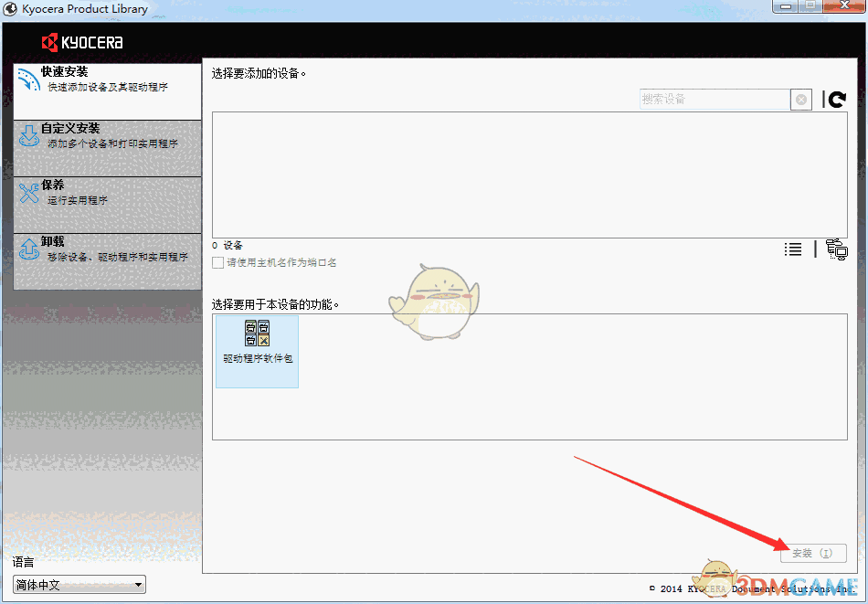The height and width of the screenshot is (604, 868).
Task: Click the 安装 (I) install button
Action: [813, 553]
